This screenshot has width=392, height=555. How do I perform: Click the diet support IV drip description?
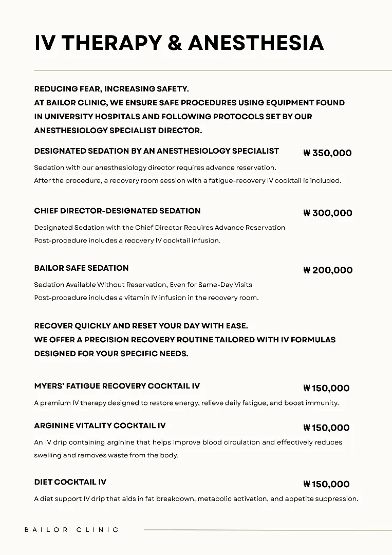196,499
